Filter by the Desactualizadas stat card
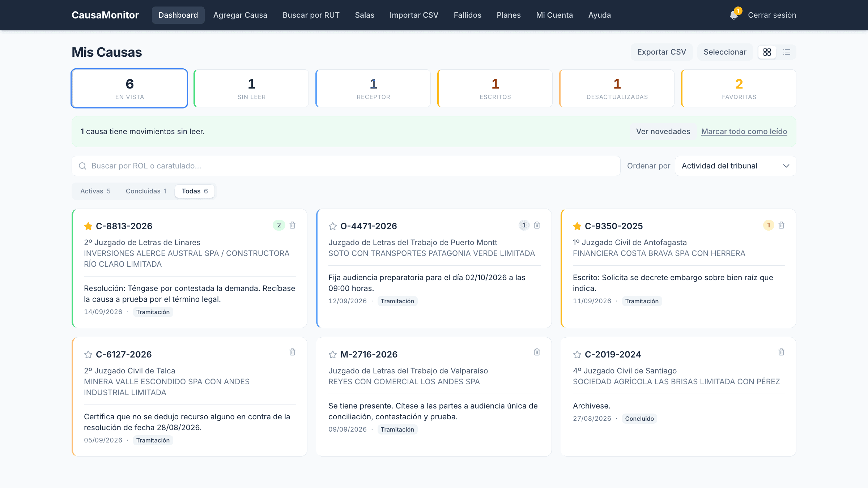 (x=617, y=89)
